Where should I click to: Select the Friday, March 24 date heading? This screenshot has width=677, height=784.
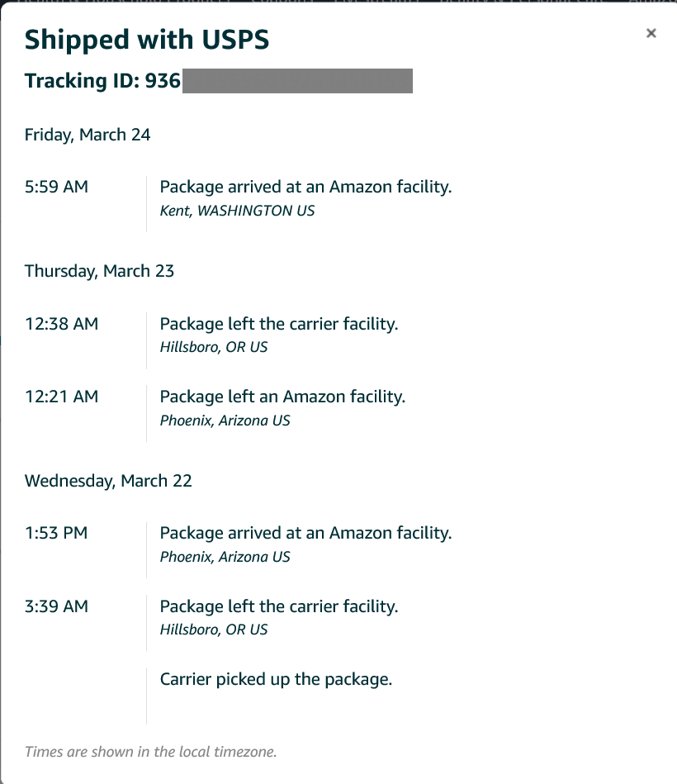click(x=88, y=135)
